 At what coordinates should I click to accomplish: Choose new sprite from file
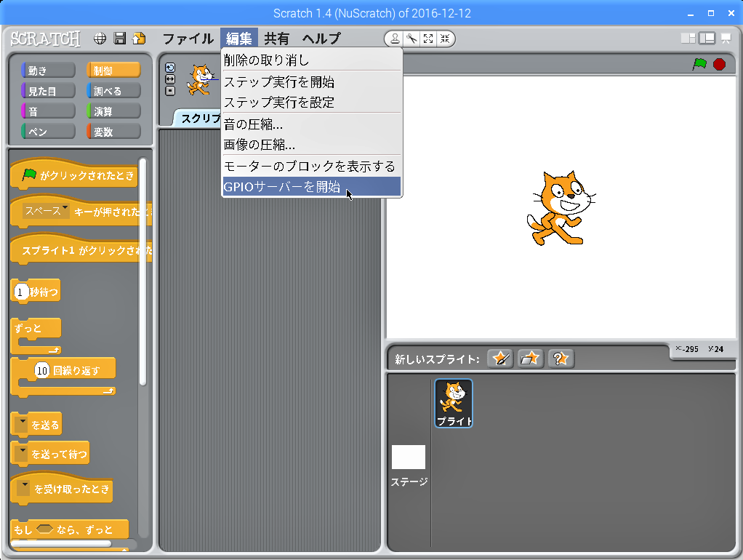tap(530, 359)
